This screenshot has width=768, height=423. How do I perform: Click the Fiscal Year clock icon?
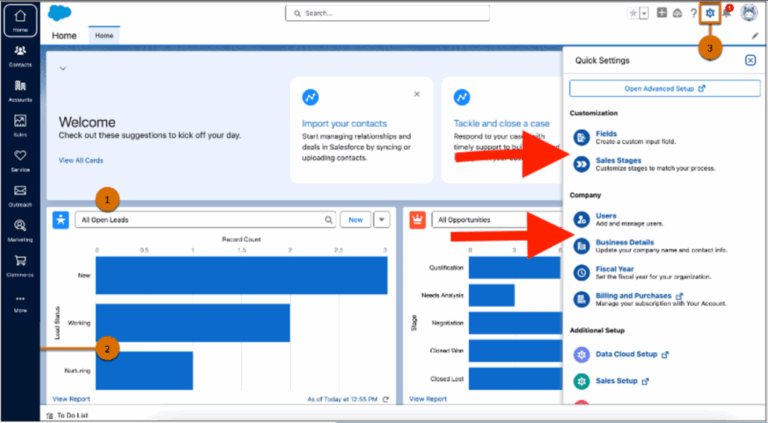point(581,273)
